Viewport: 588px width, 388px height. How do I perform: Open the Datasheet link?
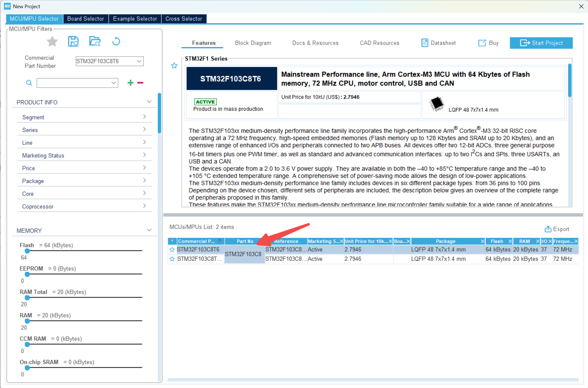coord(439,43)
